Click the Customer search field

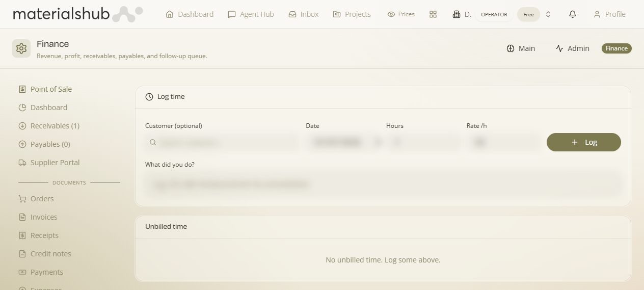tap(222, 143)
